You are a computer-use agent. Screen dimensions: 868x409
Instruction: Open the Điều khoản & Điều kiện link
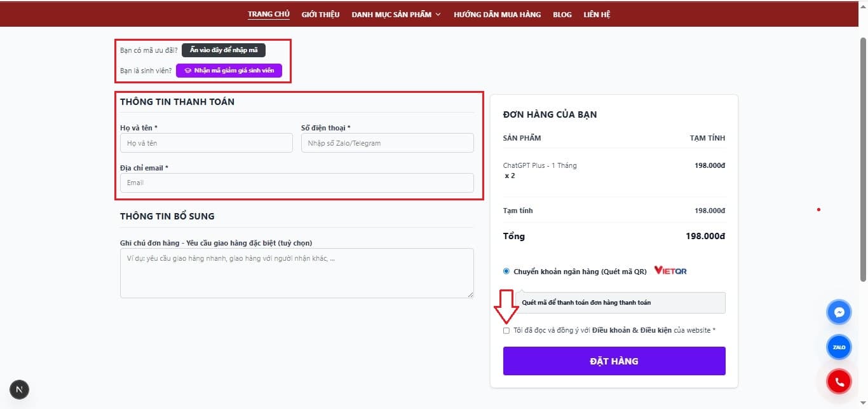point(632,331)
